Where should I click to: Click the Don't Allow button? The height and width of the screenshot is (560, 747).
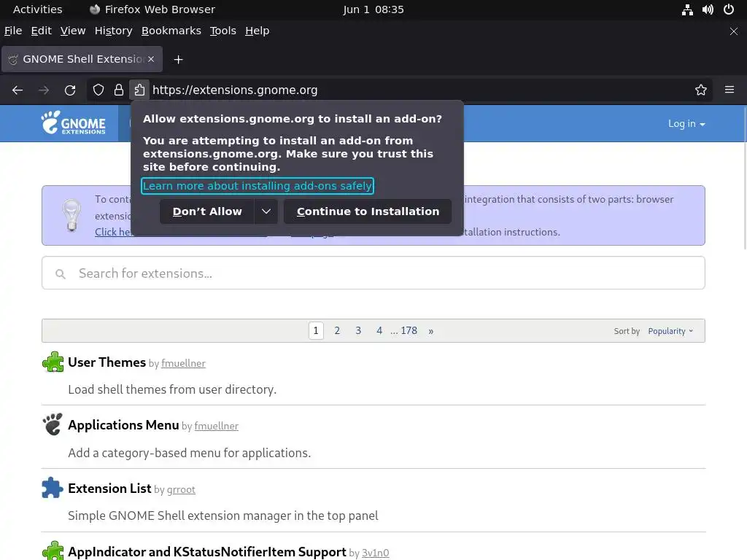pyautogui.click(x=207, y=211)
